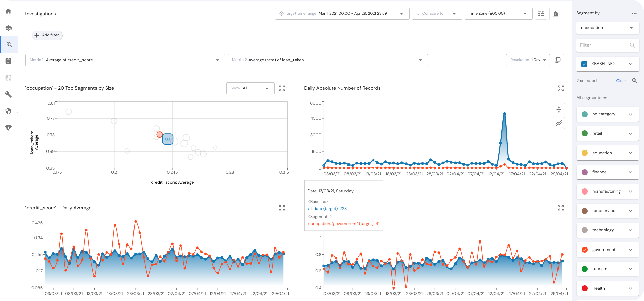
Task: Open Metric 2 Average rate of loan_taken dropdown
Action: 328,60
